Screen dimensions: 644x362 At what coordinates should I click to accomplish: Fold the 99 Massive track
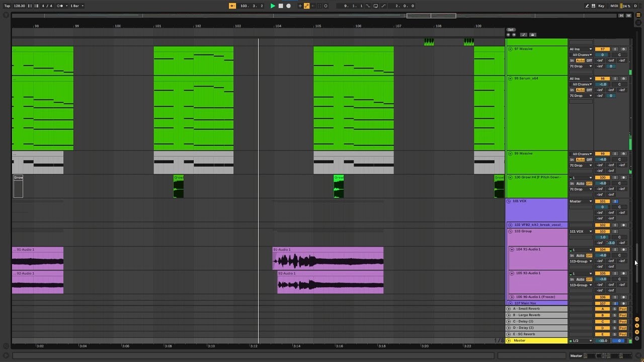510,153
